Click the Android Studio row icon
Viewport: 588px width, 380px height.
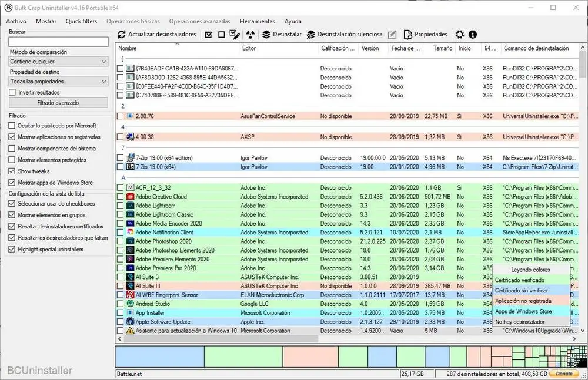[130, 304]
